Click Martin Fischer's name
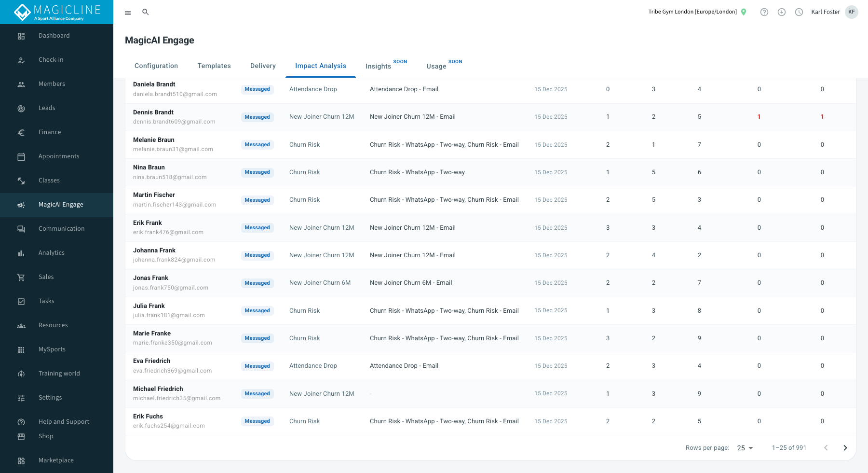This screenshot has width=868, height=473. pyautogui.click(x=154, y=195)
